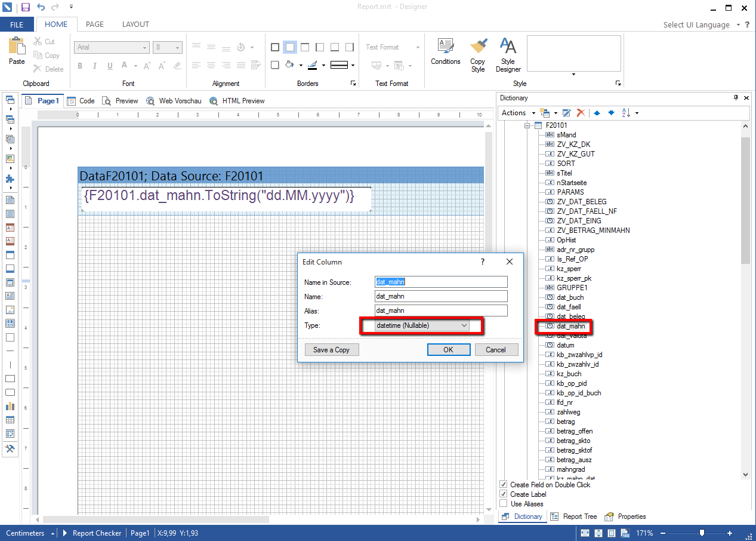The height and width of the screenshot is (541, 756).
Task: Select the rounded rectangle shape in toolbox
Action: click(x=10, y=392)
